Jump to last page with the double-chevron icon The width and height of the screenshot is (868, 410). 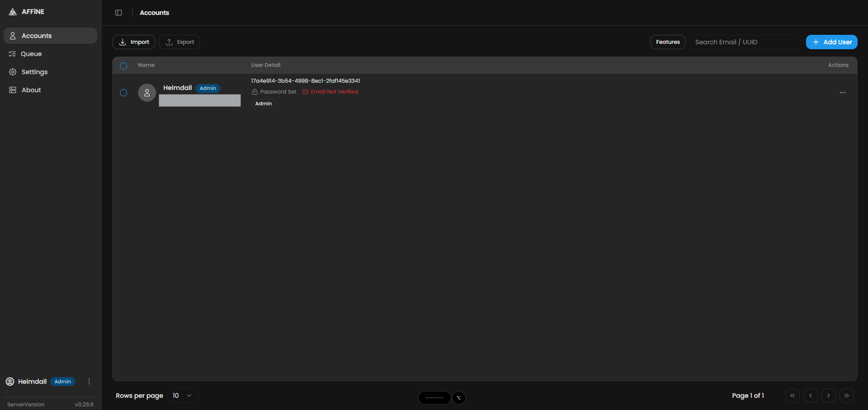pyautogui.click(x=847, y=396)
